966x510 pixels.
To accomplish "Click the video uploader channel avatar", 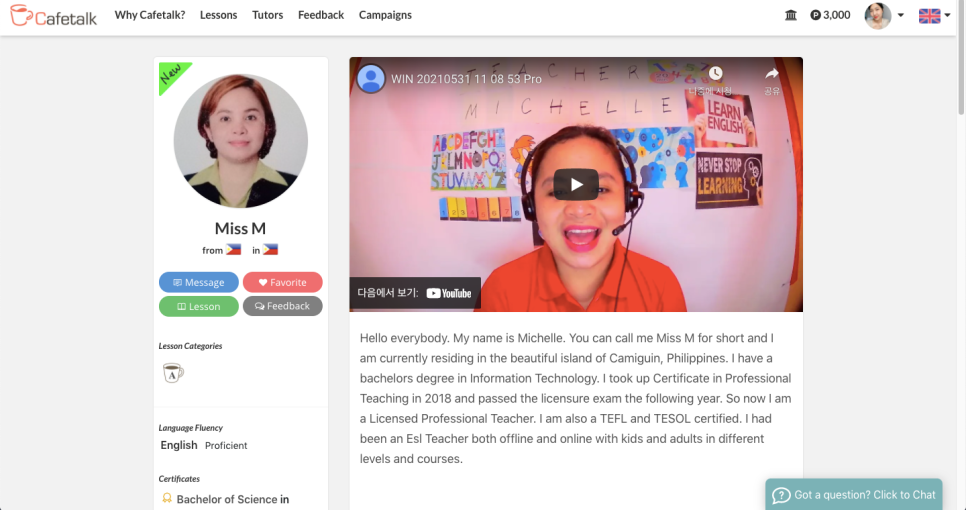I will click(x=371, y=79).
